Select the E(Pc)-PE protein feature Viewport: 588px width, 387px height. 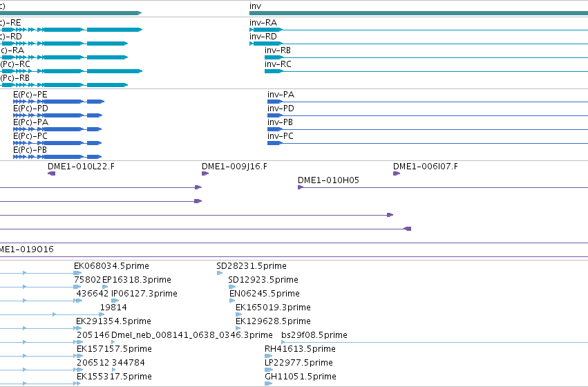click(x=59, y=102)
